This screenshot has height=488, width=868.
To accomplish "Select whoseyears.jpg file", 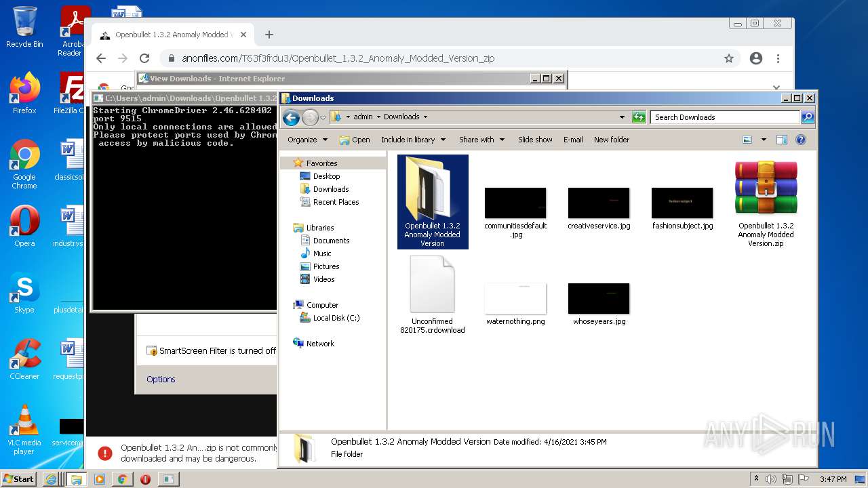I will [x=599, y=304].
